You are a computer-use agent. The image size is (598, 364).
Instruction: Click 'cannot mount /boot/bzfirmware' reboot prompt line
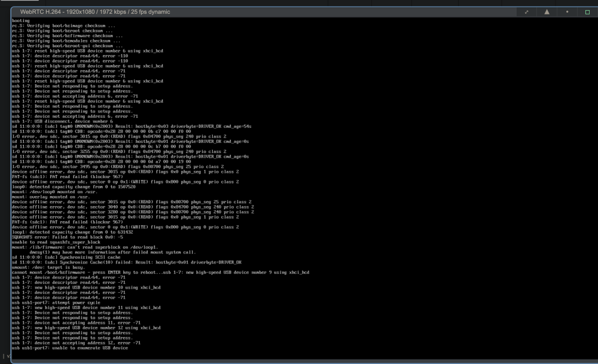(160, 272)
